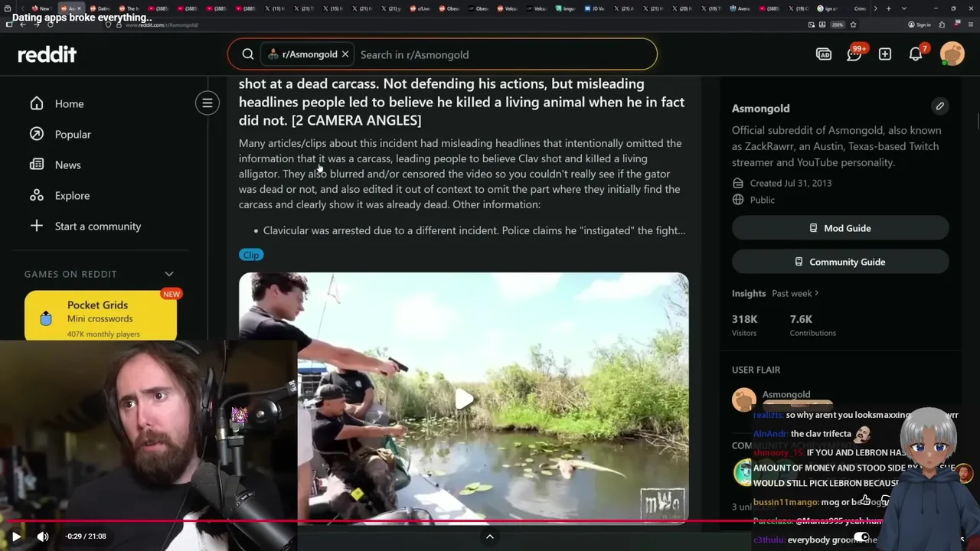Remove the r/Asmongold search filter

click(345, 54)
